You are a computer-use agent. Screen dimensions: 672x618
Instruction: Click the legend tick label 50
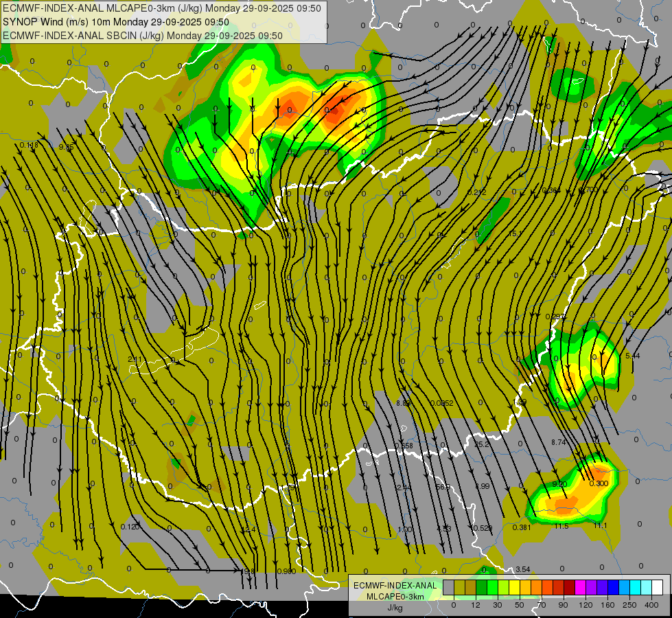pyautogui.click(x=520, y=605)
